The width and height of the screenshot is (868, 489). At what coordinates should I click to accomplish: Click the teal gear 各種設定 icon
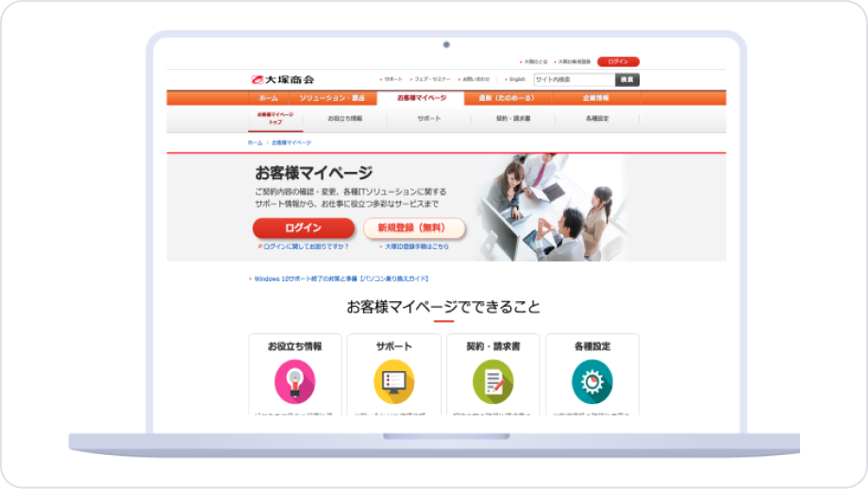click(592, 381)
